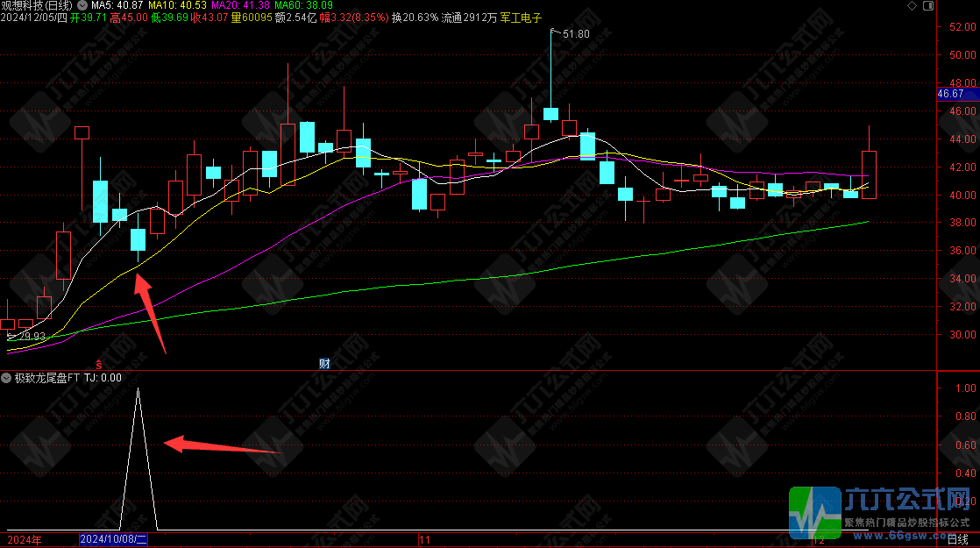Screen dimensions: 980x548
Task: Click the red S marker below the chart
Action: [99, 363]
